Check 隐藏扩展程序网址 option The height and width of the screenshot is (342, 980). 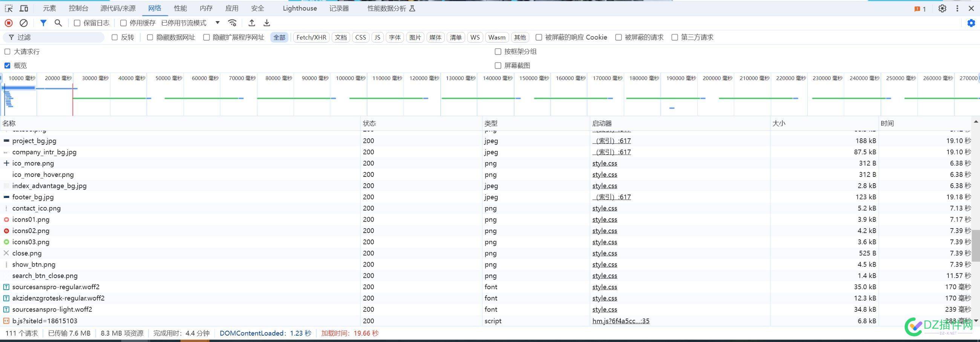pyautogui.click(x=206, y=37)
